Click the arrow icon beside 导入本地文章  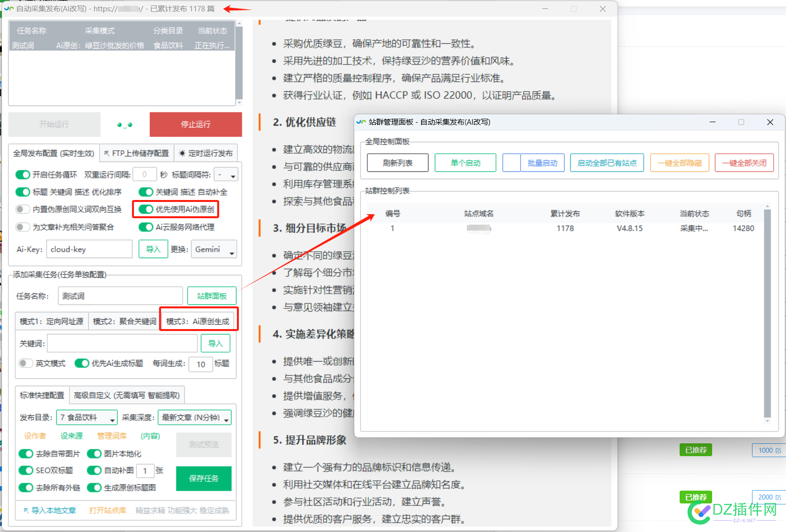click(x=26, y=511)
